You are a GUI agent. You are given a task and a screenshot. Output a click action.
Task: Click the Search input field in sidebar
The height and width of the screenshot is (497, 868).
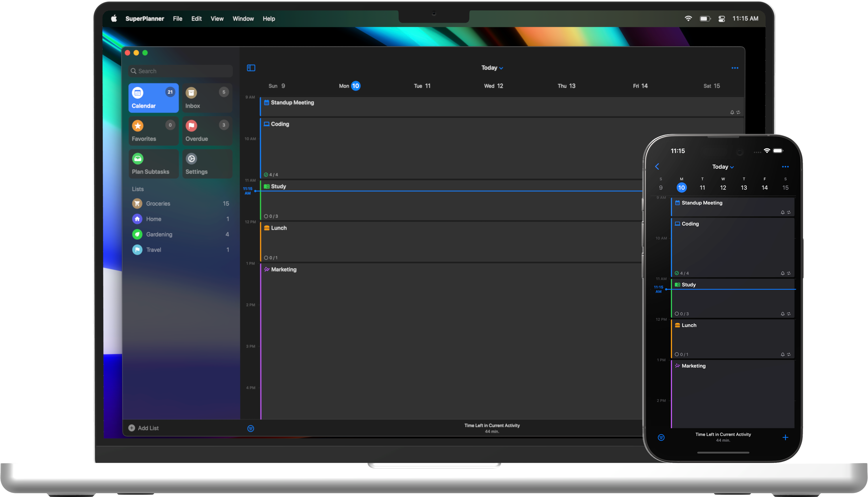pos(179,70)
